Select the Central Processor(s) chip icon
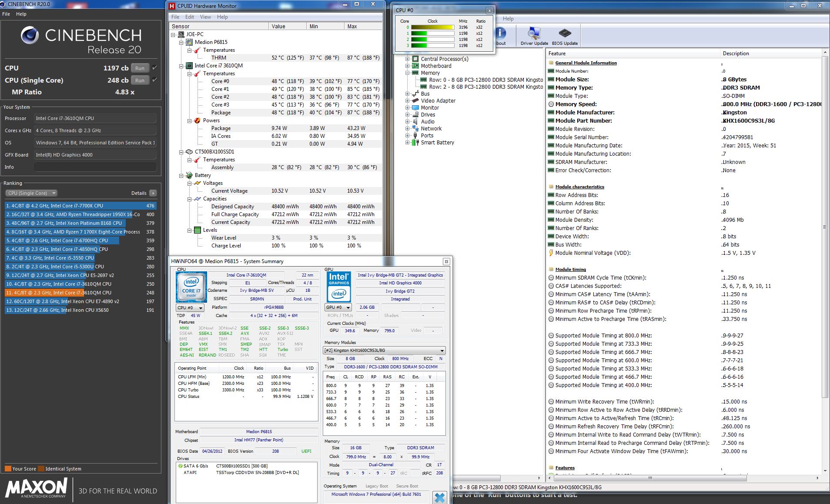 (415, 59)
